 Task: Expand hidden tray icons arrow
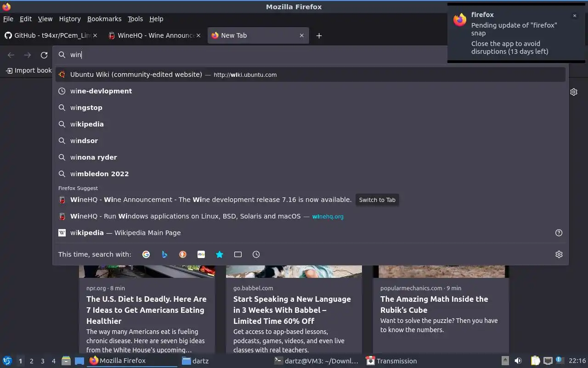(505, 361)
